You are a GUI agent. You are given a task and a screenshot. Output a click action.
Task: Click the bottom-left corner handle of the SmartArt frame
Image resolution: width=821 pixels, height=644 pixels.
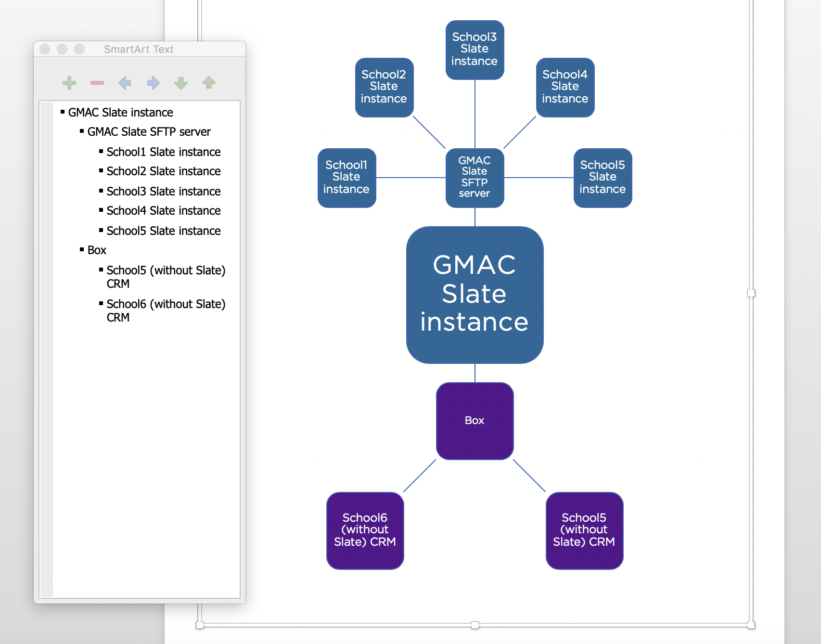[x=200, y=625]
